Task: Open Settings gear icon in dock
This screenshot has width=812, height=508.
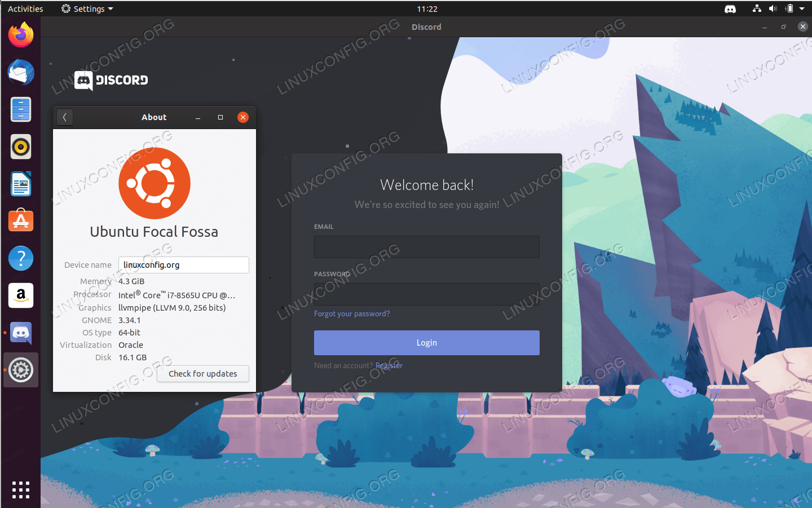Action: (x=21, y=370)
